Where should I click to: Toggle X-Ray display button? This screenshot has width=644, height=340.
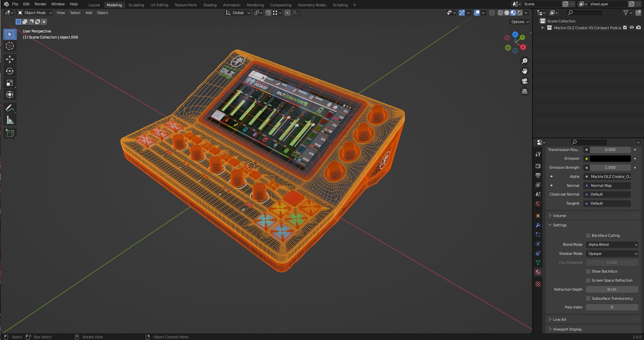pyautogui.click(x=492, y=13)
